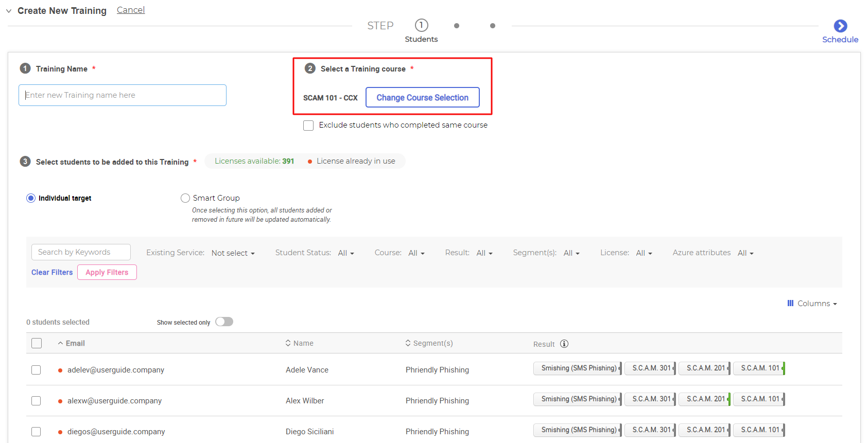Click the second step dot indicator
Screen dimensions: 868x443
coord(457,26)
